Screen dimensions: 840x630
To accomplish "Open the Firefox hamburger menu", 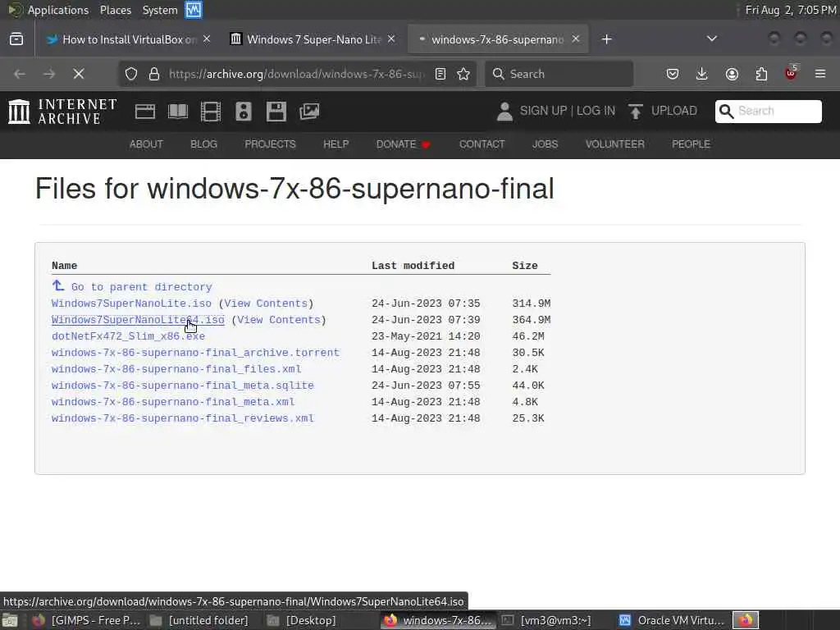I will click(820, 74).
